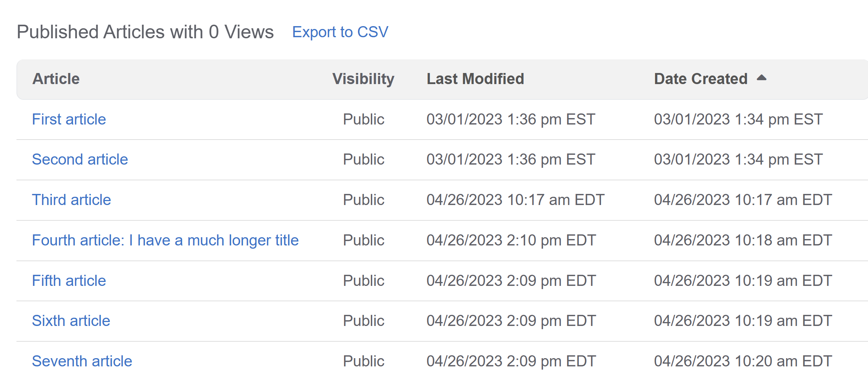Open the Third article link
This screenshot has height=390, width=868.
[x=71, y=200]
